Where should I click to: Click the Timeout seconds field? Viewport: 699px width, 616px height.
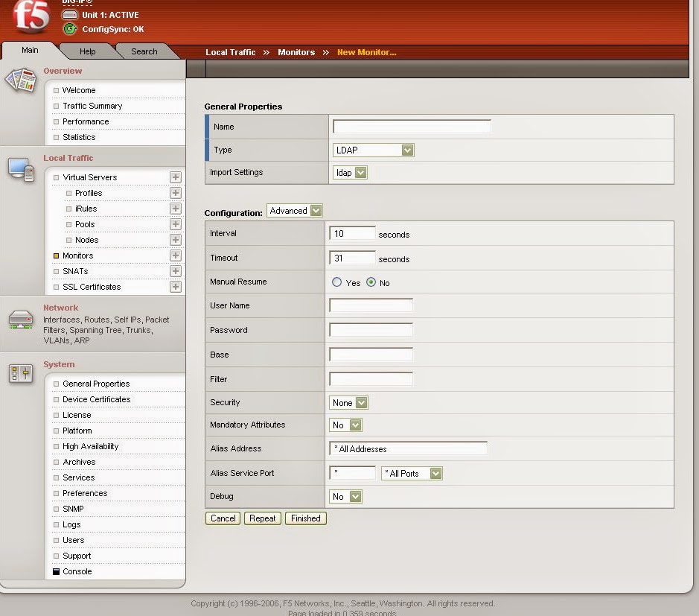pyautogui.click(x=352, y=258)
